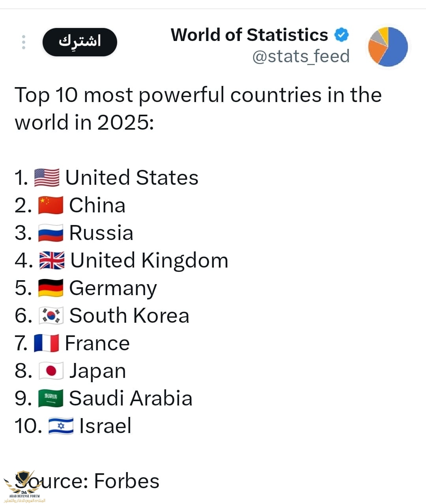Click the Saudi Arabia flag emoji
The width and height of the screenshot is (426, 504).
coord(50,398)
